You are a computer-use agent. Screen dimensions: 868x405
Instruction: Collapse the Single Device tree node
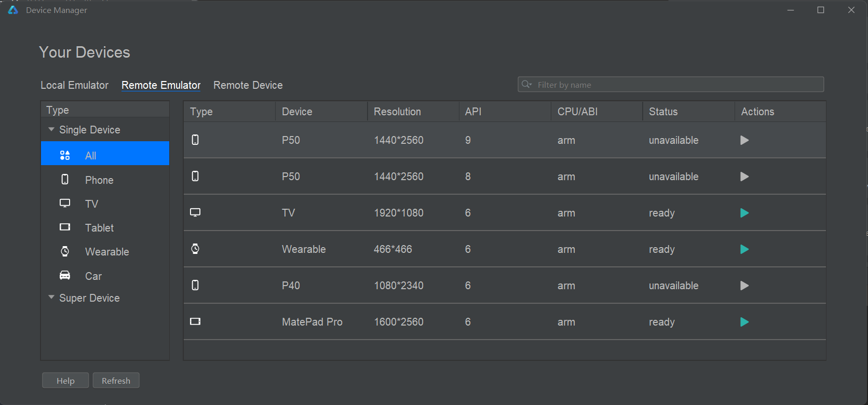point(51,129)
